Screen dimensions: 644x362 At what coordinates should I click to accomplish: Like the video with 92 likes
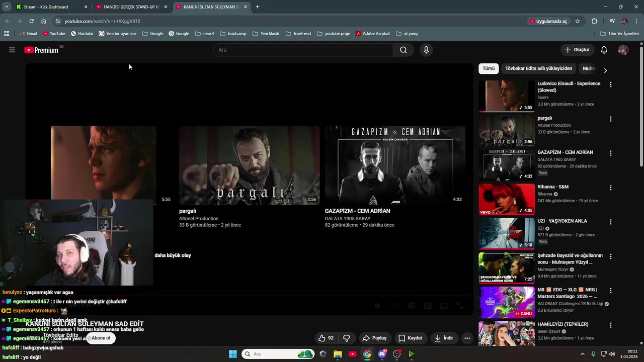pyautogui.click(x=326, y=338)
